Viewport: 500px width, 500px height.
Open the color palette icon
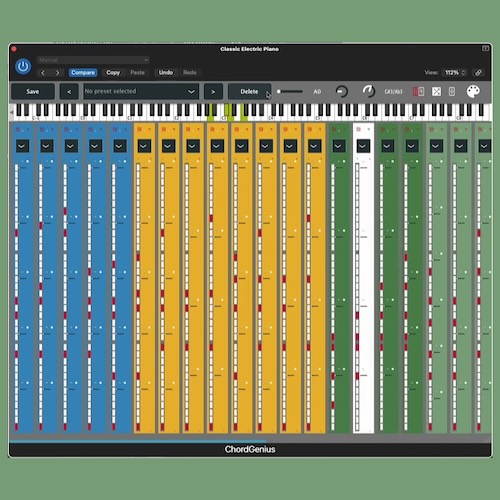pos(473,91)
